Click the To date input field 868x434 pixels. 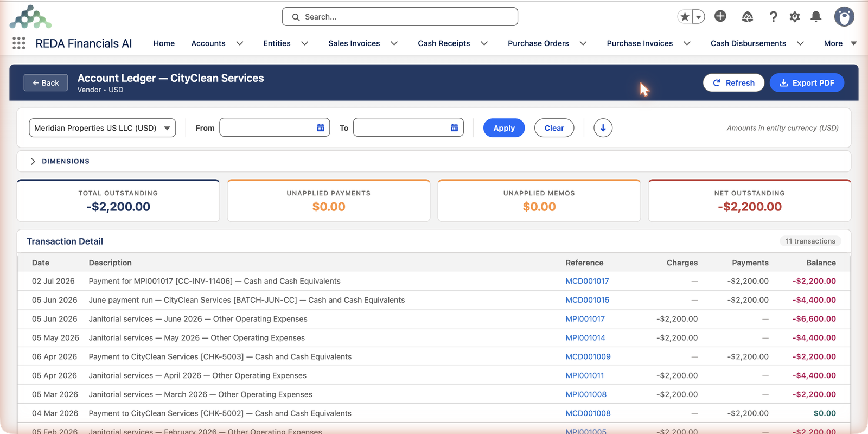click(408, 128)
